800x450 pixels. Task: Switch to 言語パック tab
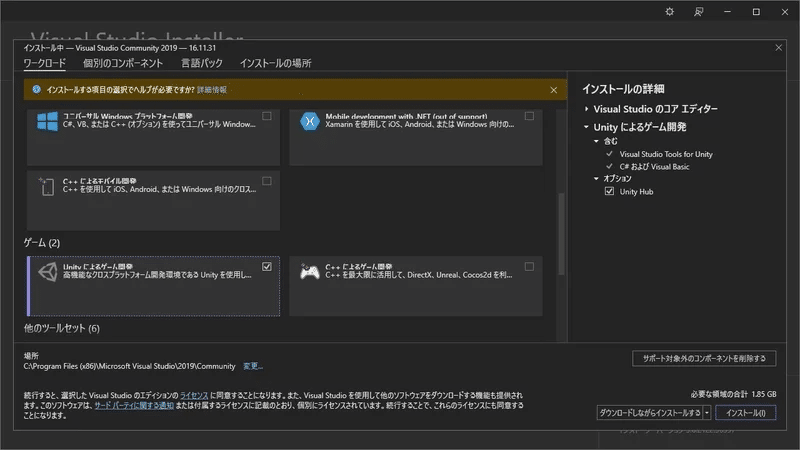coord(202,63)
